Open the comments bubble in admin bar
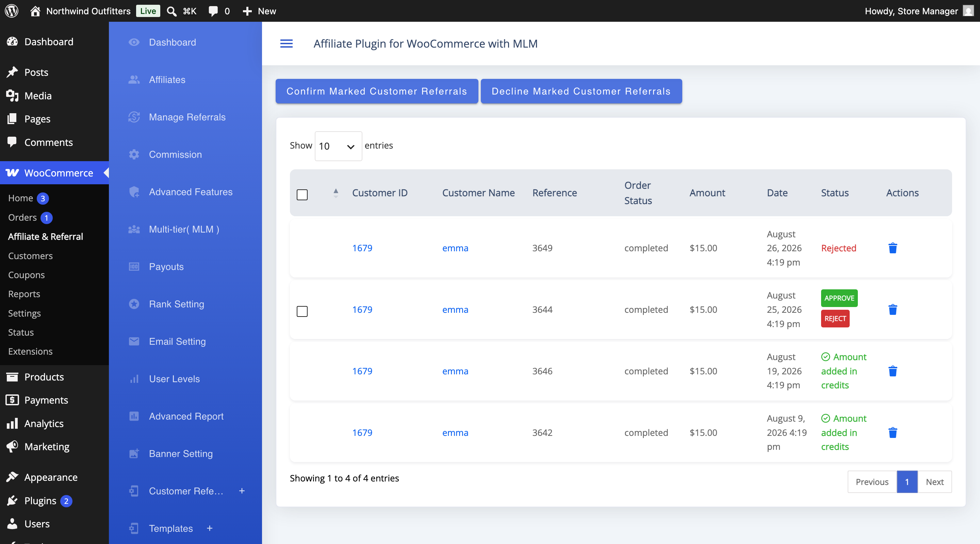Viewport: 980px width, 544px height. [x=213, y=11]
